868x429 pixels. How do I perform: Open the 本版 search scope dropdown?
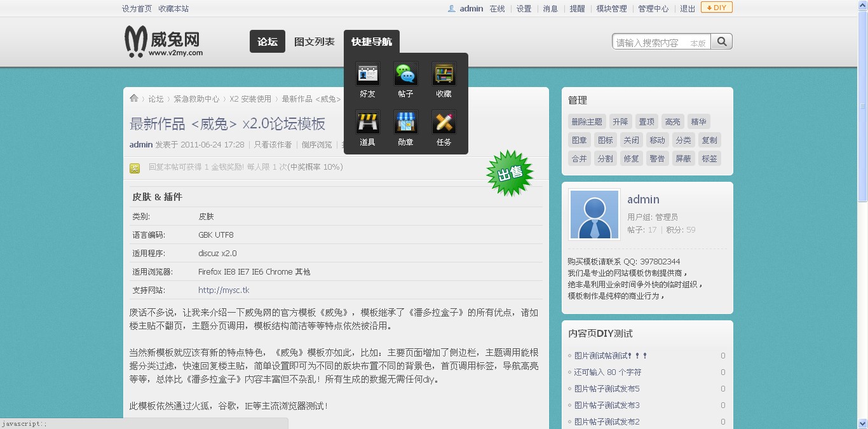(x=698, y=43)
